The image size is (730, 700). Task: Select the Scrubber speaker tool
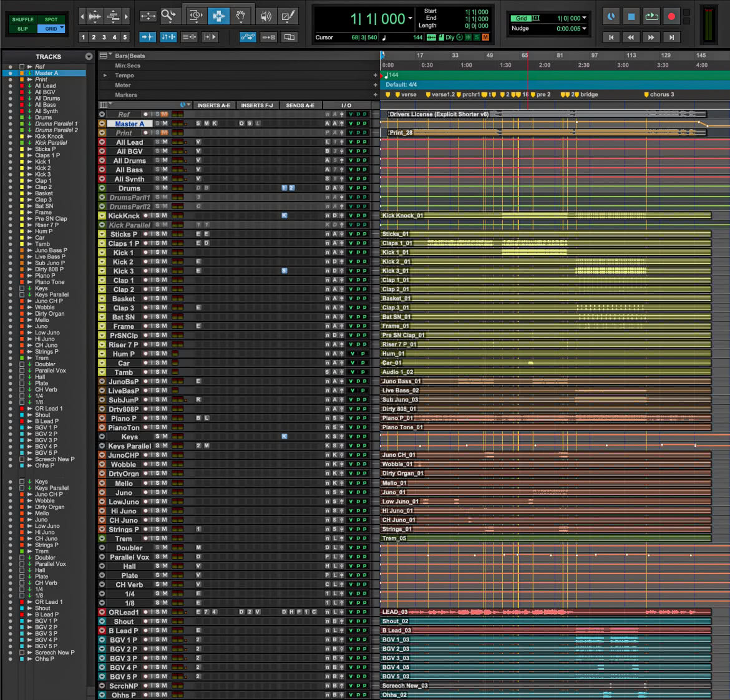(266, 16)
